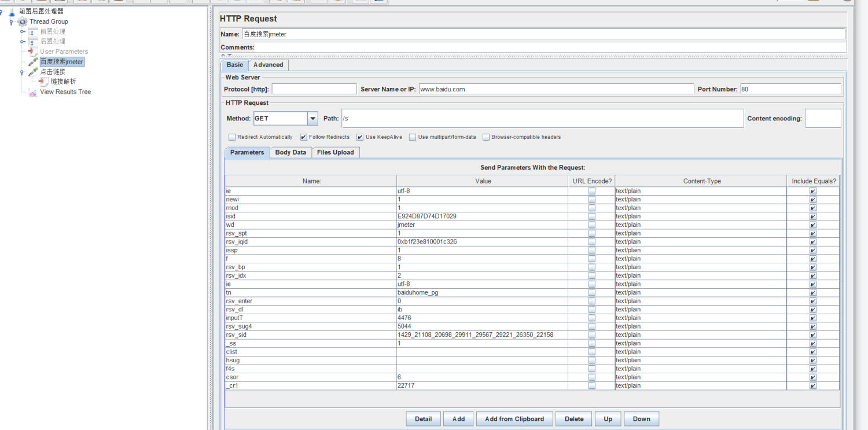Click the 点击链接 sampler pipette icon
The image size is (868, 430).
click(33, 72)
